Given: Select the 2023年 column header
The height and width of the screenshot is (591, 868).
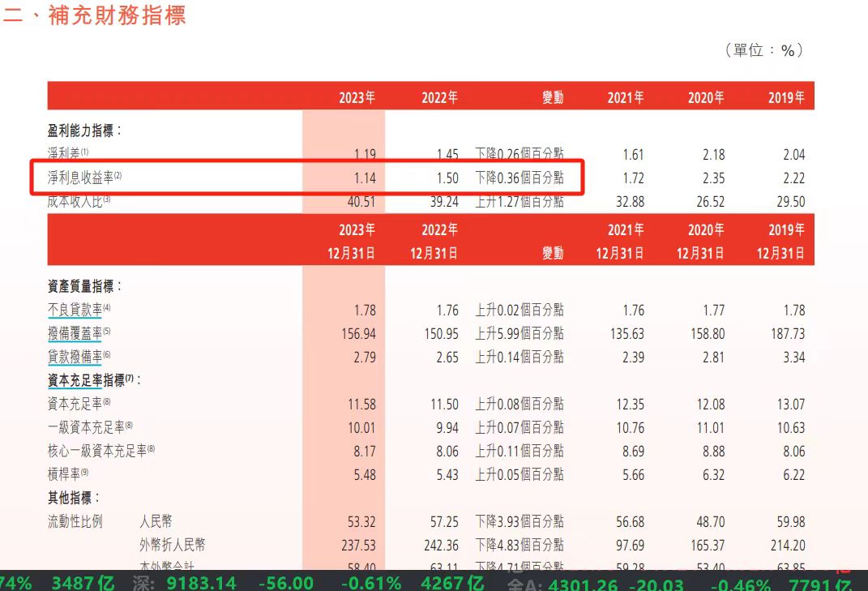Looking at the screenshot, I should [x=357, y=96].
